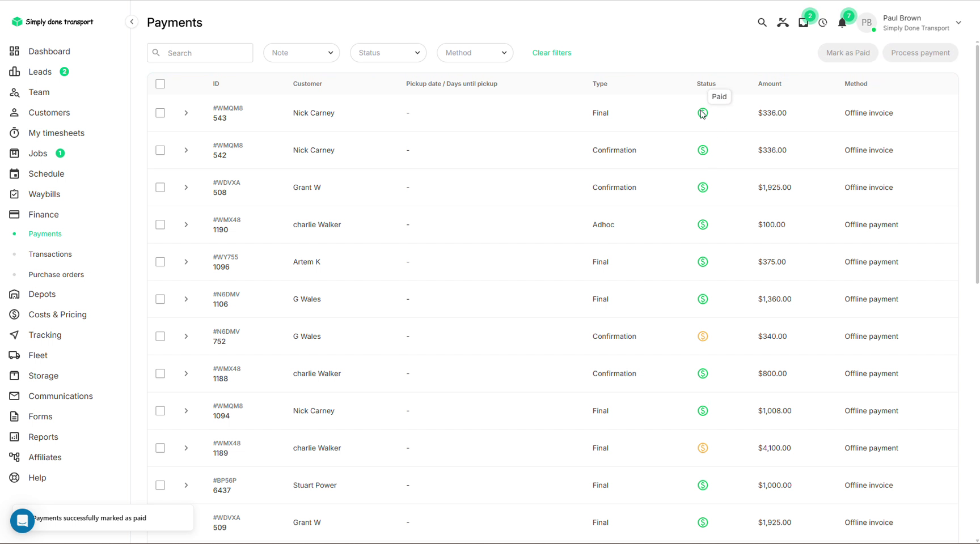Focus the payments Search field
The image size is (980, 544).
point(200,53)
